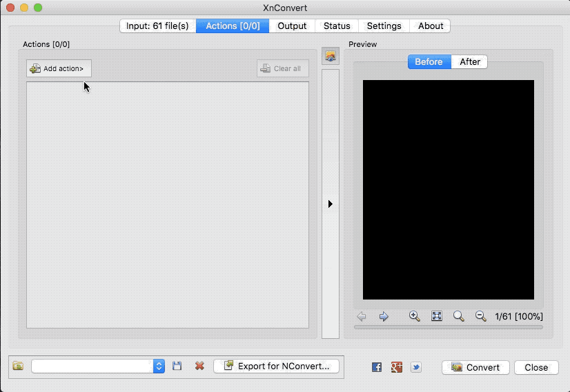Click inside the script name field
This screenshot has width=570, height=392.
point(92,366)
